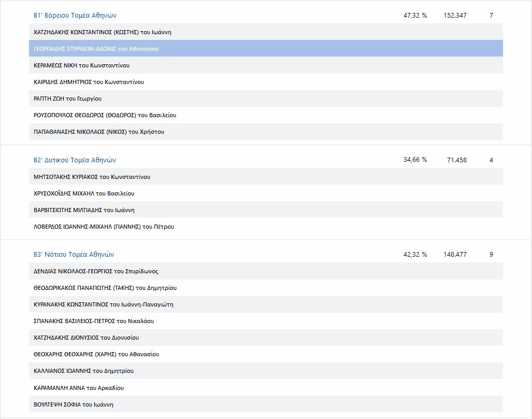This screenshot has height=419, width=532.
Task: Choose the ΚΑΡΑΜΑΝΛΗ ΑΝΝΑ row
Action: 78,388
